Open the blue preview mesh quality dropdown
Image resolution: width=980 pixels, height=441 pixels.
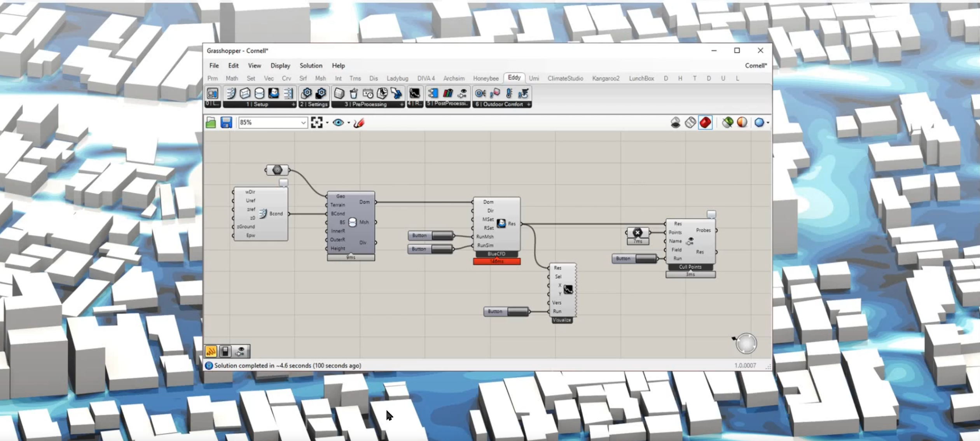tap(768, 123)
